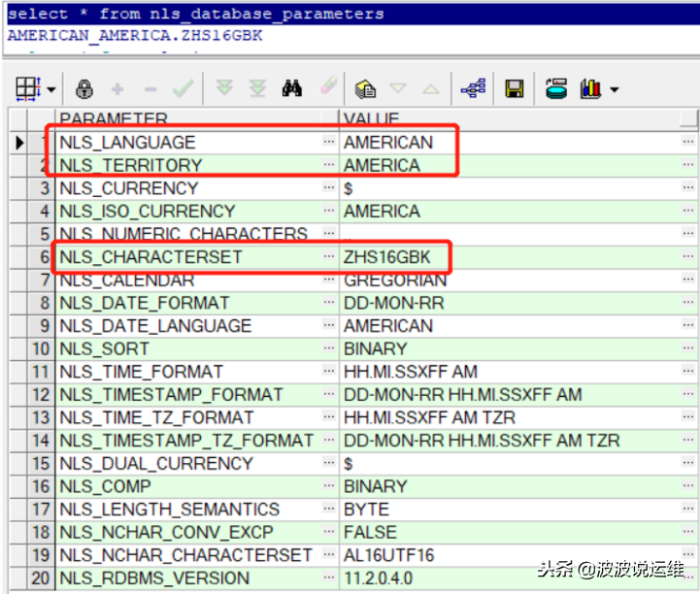Click the AMERICAN_AMERICA.ZHS16GBK text line
This screenshot has height=594, width=700.
click(135, 35)
